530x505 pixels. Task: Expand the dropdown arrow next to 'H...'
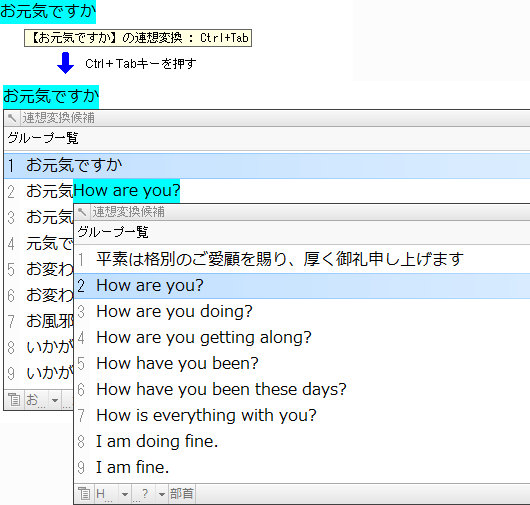[125, 494]
